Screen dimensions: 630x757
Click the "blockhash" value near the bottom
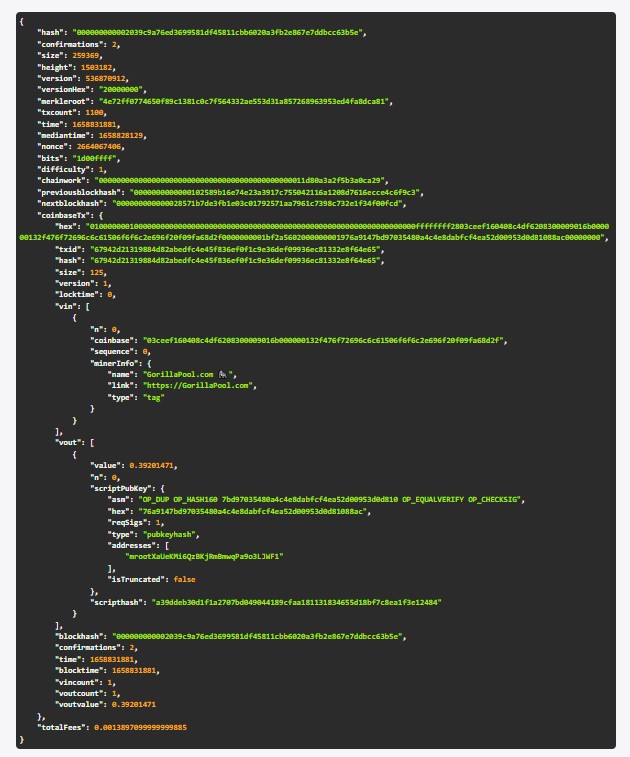click(259, 636)
